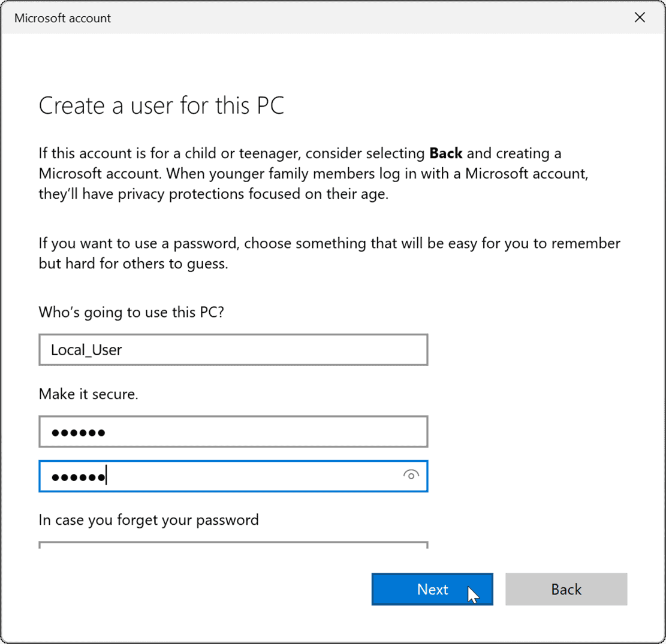Image resolution: width=666 pixels, height=644 pixels.
Task: Click Next to create the account
Action: click(x=432, y=589)
